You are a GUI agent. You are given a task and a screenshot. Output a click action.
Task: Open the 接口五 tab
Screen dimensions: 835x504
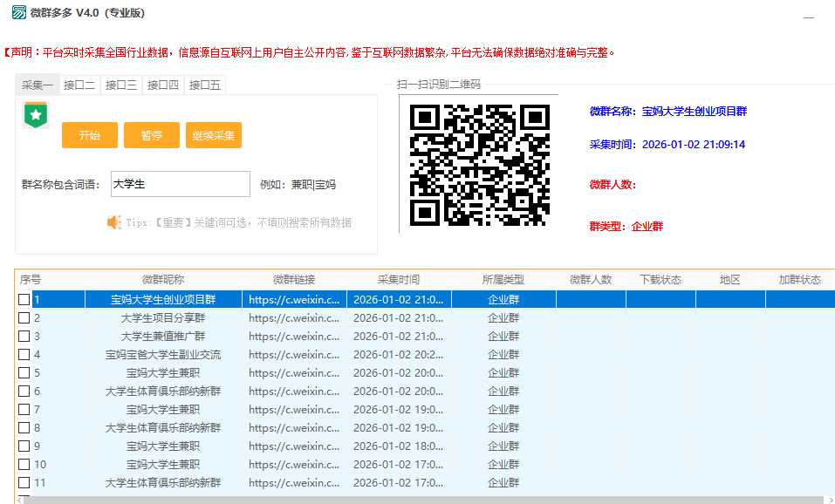205,85
